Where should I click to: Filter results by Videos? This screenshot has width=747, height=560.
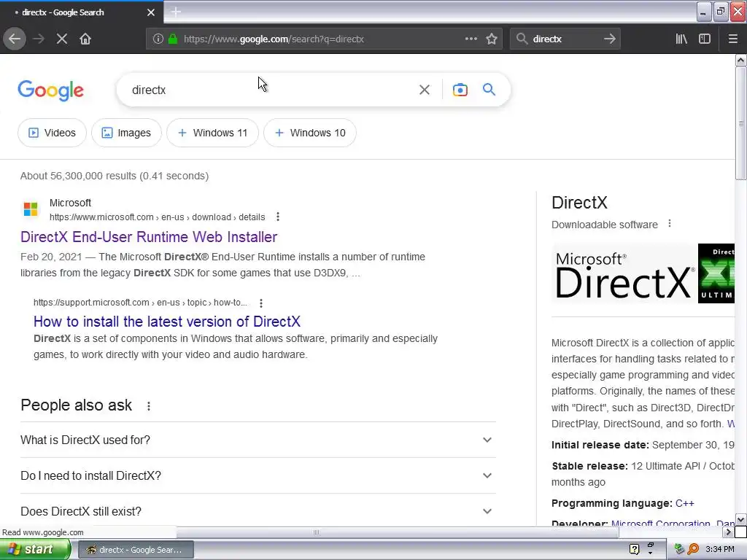tap(52, 133)
